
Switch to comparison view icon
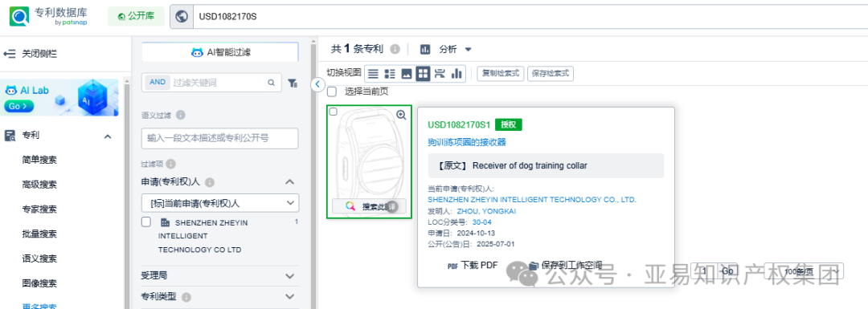[440, 74]
